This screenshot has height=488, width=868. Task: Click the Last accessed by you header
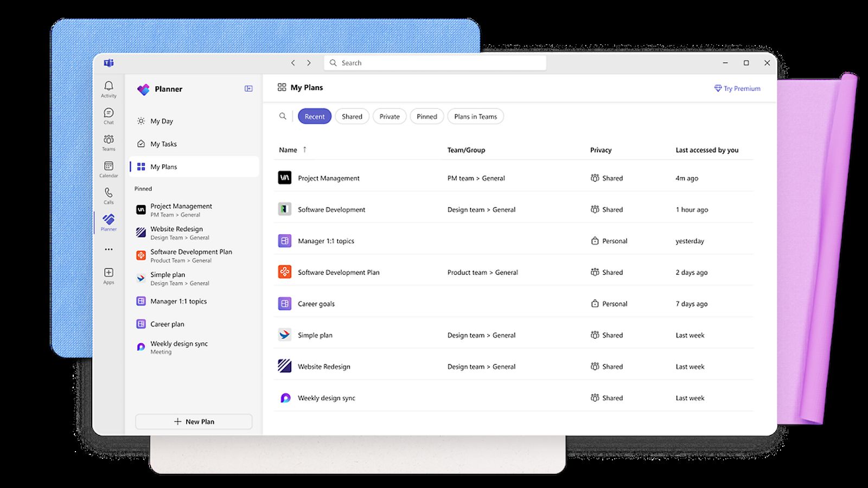point(707,150)
